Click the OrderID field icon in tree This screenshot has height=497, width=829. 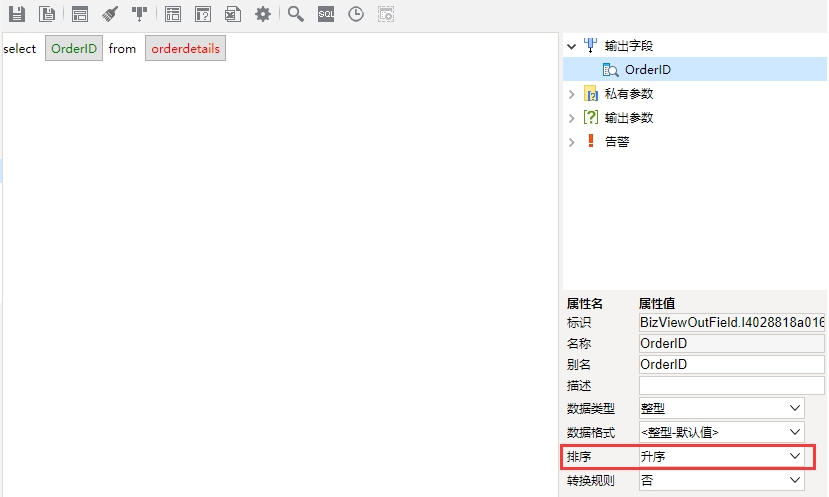tap(611, 70)
